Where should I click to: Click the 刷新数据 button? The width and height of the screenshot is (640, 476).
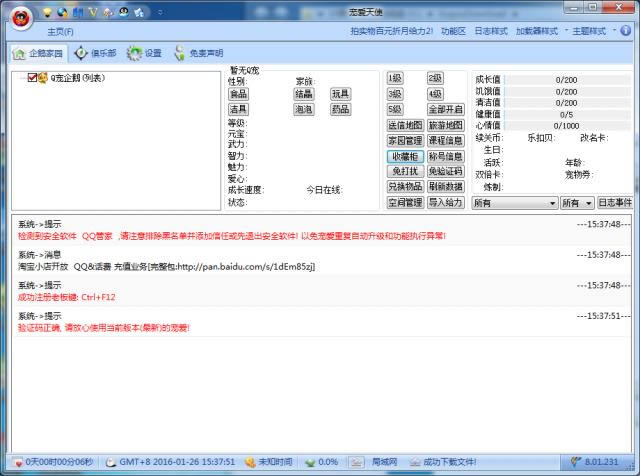pos(446,187)
